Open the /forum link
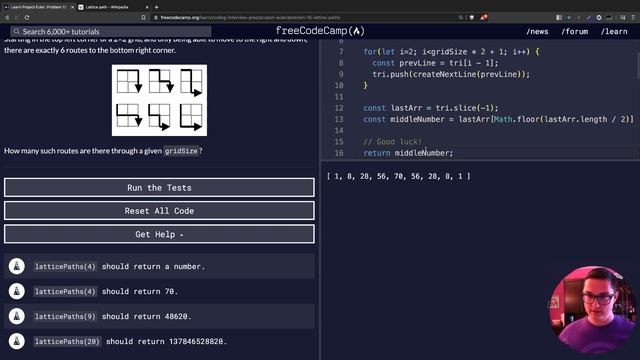 point(574,31)
